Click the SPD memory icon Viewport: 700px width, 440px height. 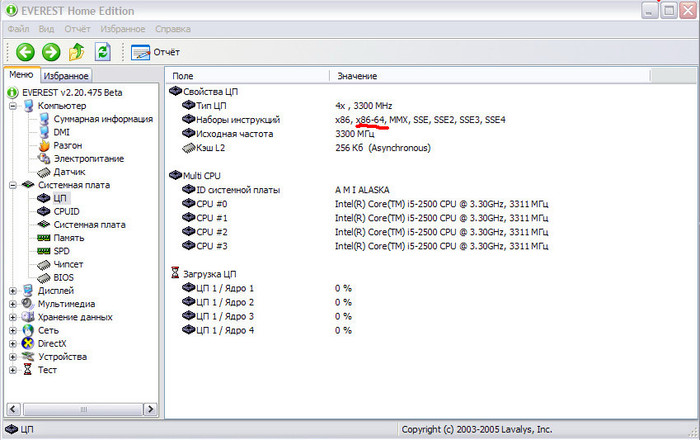43,251
